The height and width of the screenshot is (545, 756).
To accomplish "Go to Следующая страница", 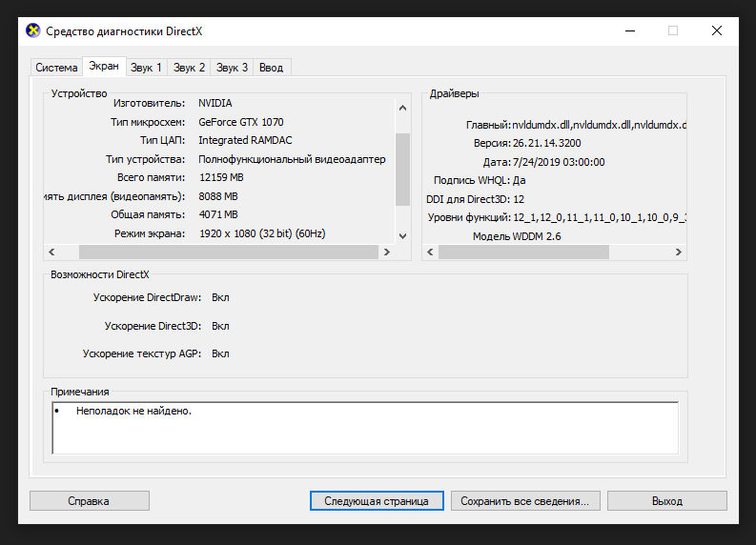I will pos(377,500).
